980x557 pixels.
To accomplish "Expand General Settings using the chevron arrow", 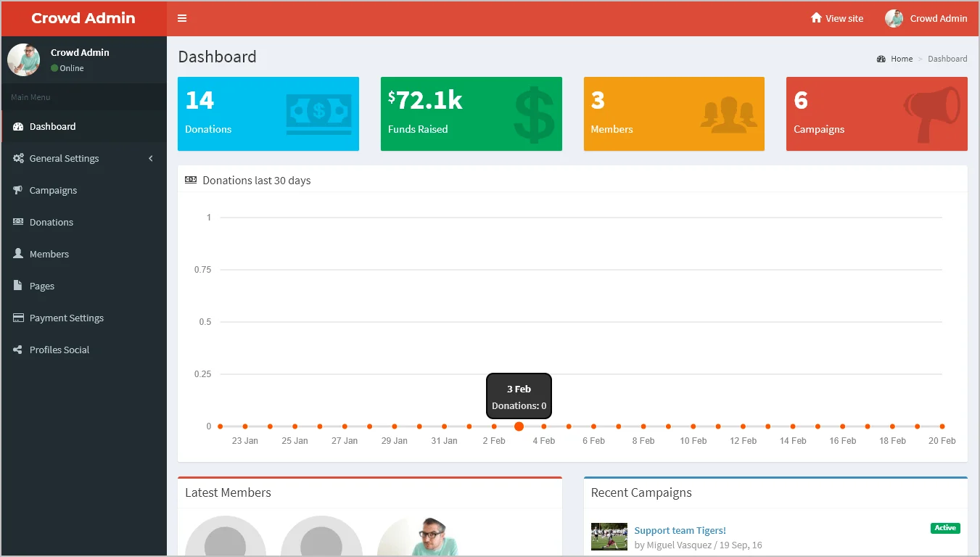I will pos(151,158).
